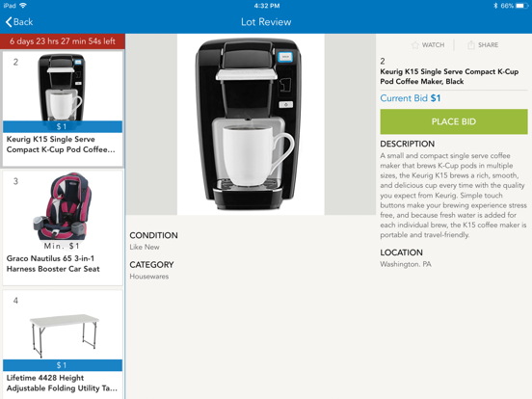
Task: Go Back to previous screen
Action: coord(19,22)
